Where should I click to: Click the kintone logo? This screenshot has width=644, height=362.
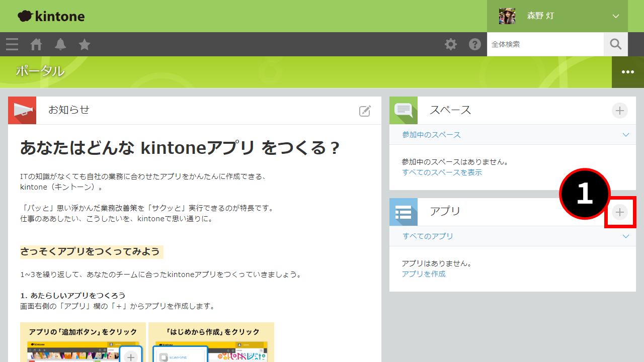click(51, 16)
